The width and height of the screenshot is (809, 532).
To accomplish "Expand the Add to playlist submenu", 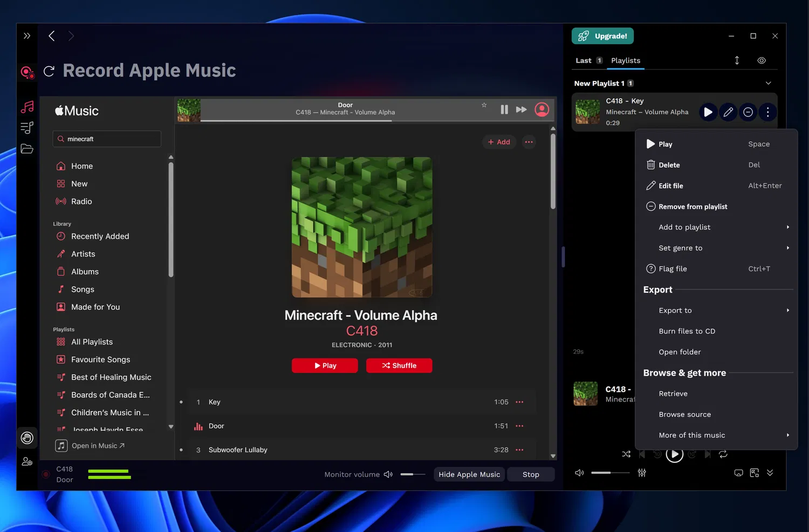I will click(715, 227).
